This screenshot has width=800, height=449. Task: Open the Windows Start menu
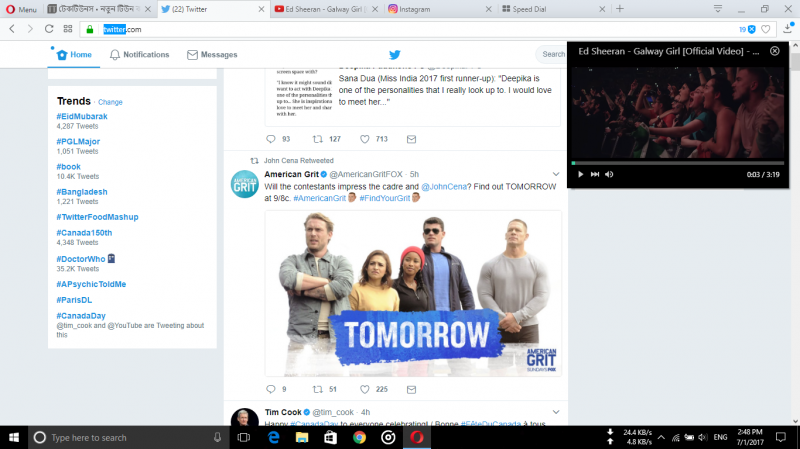14,438
